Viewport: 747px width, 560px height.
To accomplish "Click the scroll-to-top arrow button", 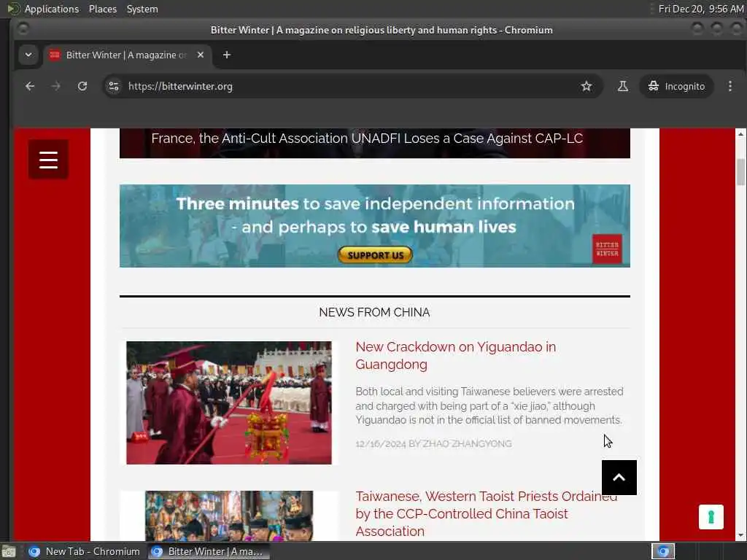I will click(619, 477).
